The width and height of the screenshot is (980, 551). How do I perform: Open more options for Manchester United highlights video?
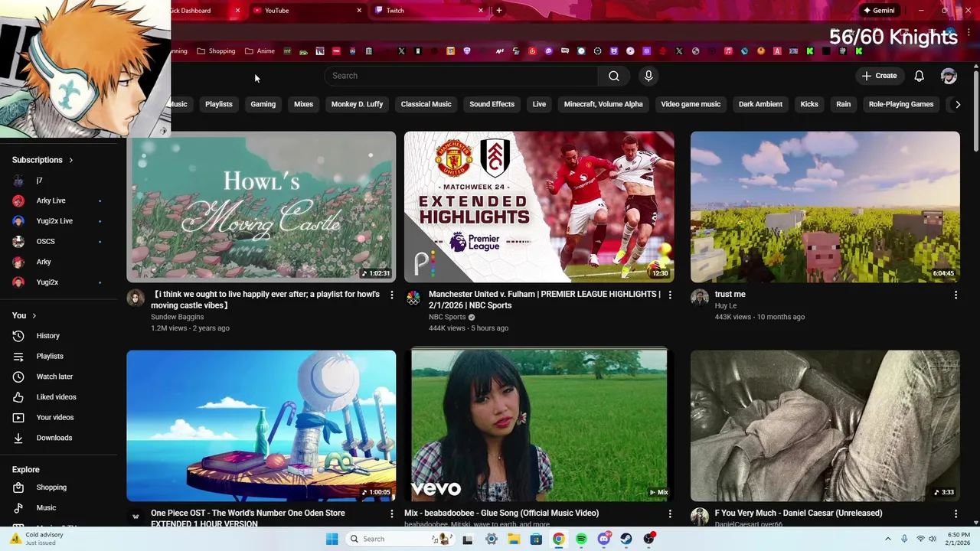pos(670,295)
